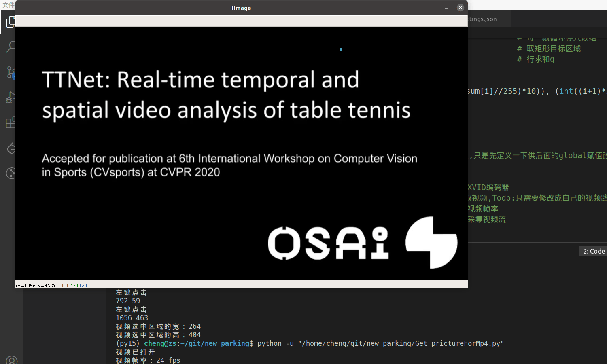The image size is (607, 364).
Task: Click the '视频帧率' comment in the editor
Action: coord(483,209)
